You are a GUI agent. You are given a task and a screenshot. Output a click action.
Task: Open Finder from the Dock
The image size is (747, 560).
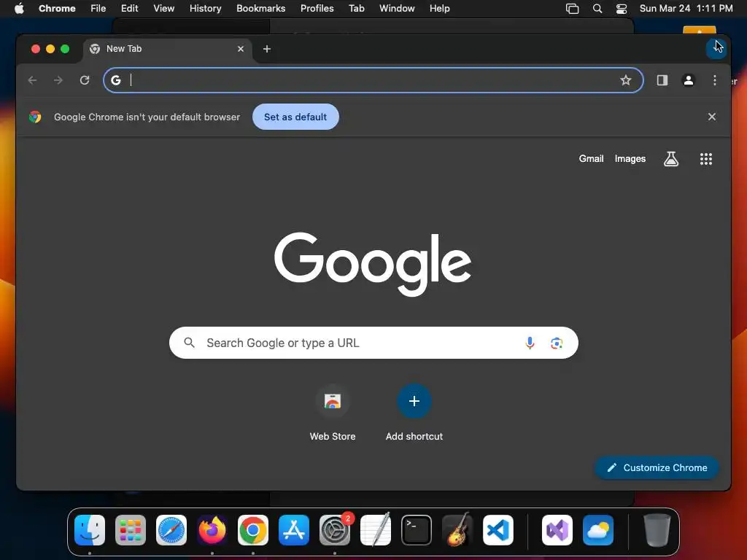tap(90, 530)
